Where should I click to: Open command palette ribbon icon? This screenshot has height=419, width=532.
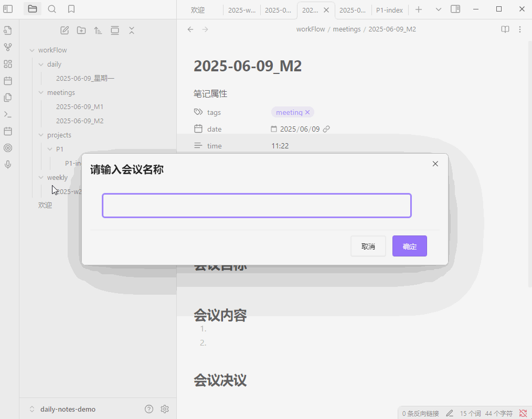pyautogui.click(x=8, y=114)
